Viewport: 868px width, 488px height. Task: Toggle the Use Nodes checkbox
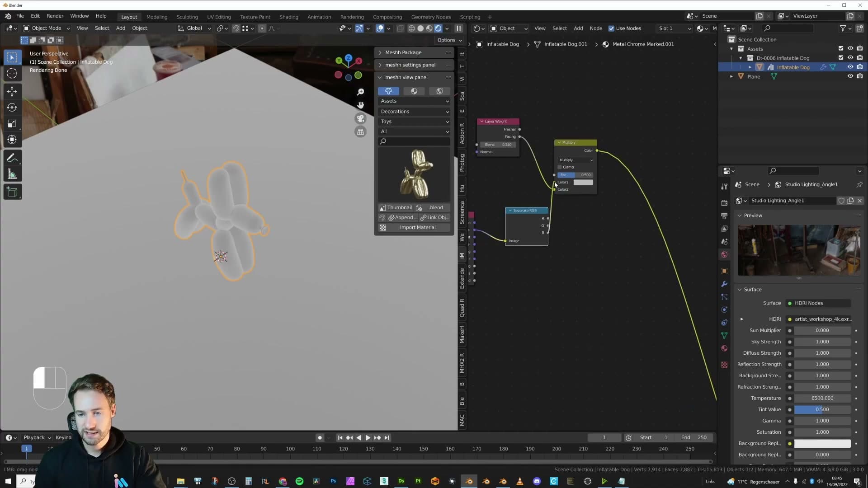(x=611, y=28)
